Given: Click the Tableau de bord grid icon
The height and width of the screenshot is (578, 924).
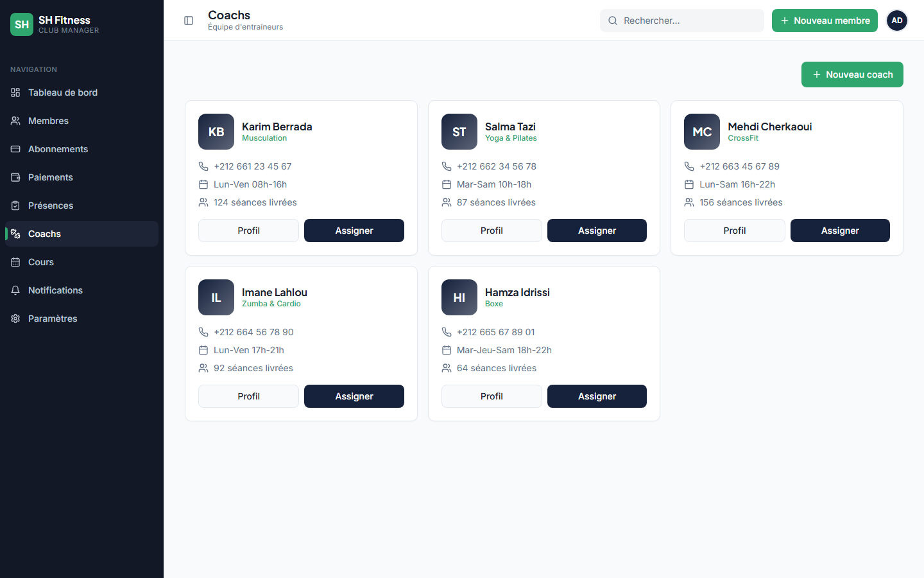Looking at the screenshot, I should pos(15,92).
